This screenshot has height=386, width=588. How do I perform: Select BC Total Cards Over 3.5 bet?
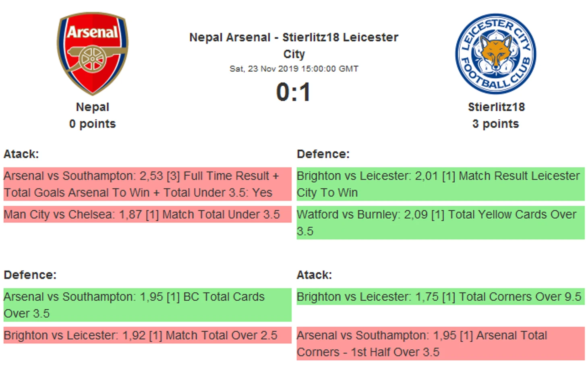click(x=147, y=305)
